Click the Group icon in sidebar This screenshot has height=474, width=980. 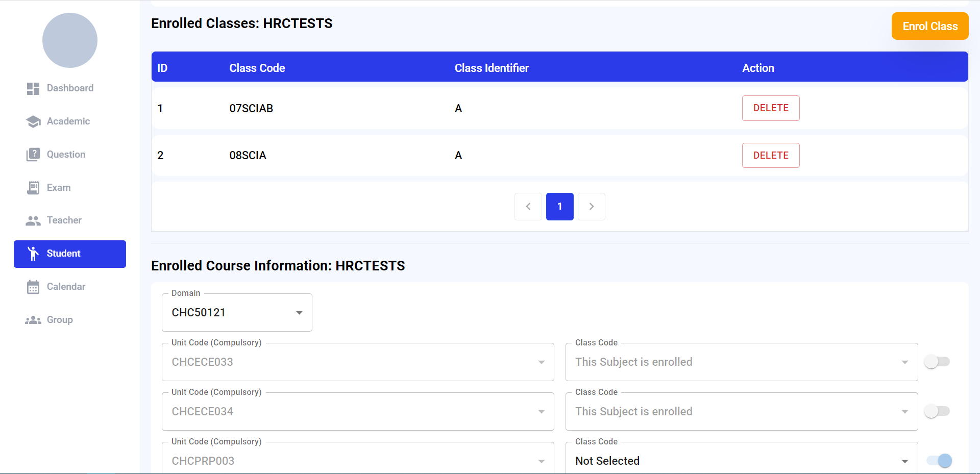(x=33, y=320)
